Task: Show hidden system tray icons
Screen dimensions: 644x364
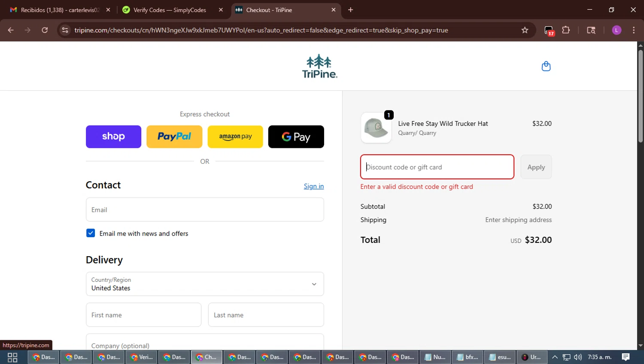Action: tap(555, 357)
